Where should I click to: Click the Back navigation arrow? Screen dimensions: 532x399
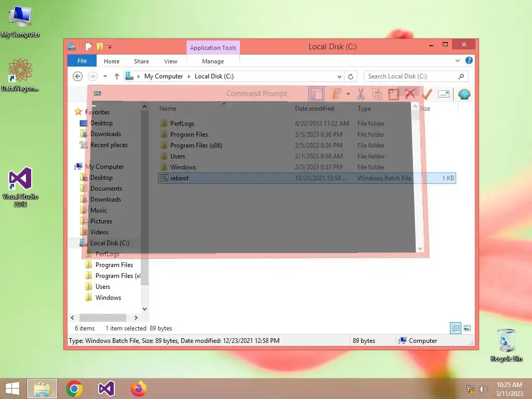tap(78, 76)
